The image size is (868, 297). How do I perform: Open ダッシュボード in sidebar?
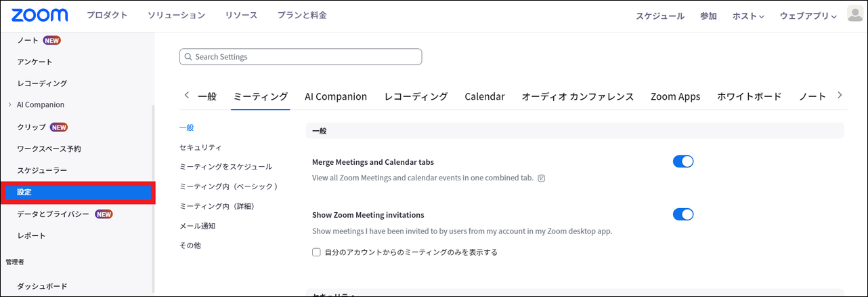[x=42, y=286]
